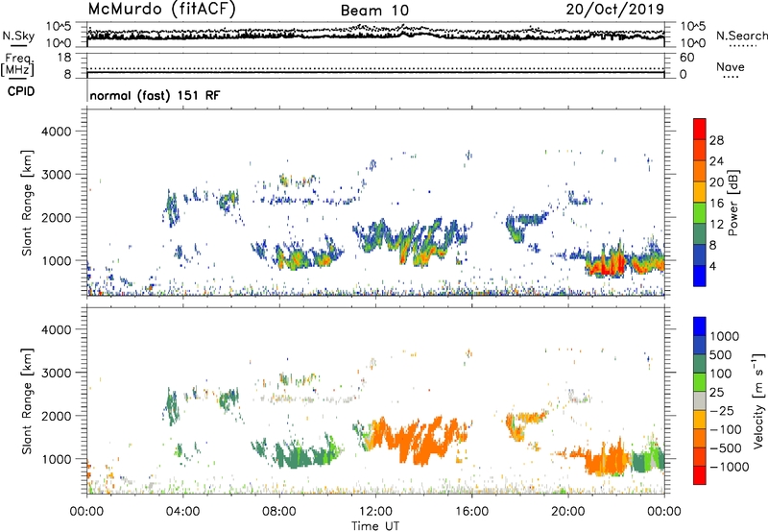
Task: Click the CPID label
Action: pos(21,91)
